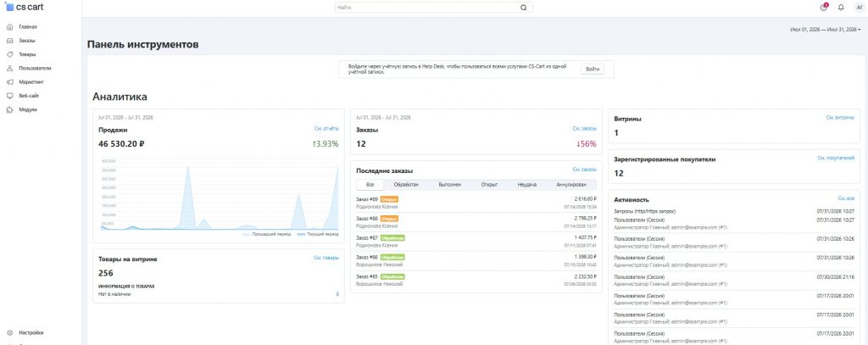
Task: Open the Маркетинг sidebar menu
Action: pos(31,82)
